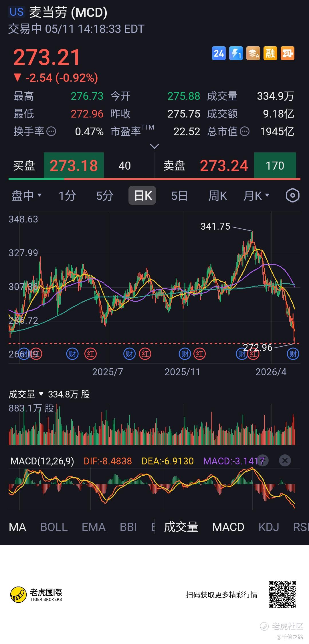The image size is (309, 644).
Task: Tap the last 财 earnings marker on chart
Action: (293, 354)
